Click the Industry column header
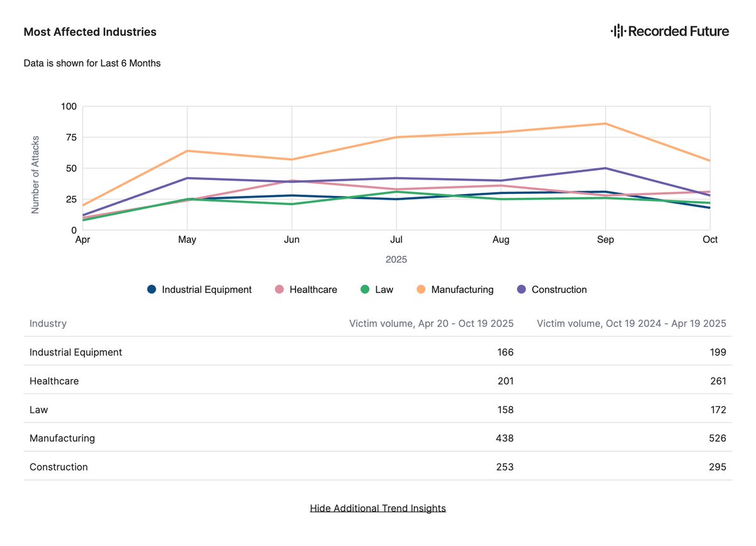The height and width of the screenshot is (546, 756). click(48, 324)
